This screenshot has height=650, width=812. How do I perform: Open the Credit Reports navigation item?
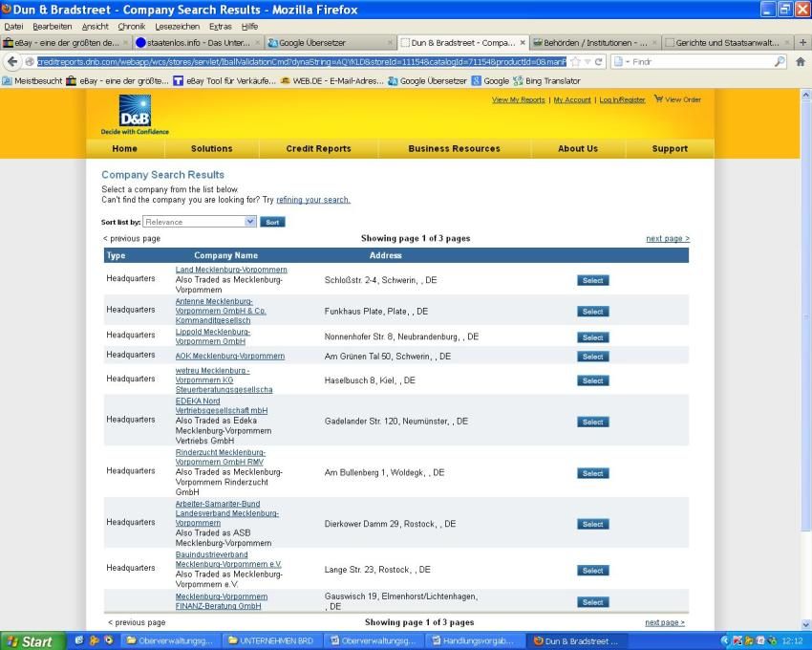tap(318, 149)
